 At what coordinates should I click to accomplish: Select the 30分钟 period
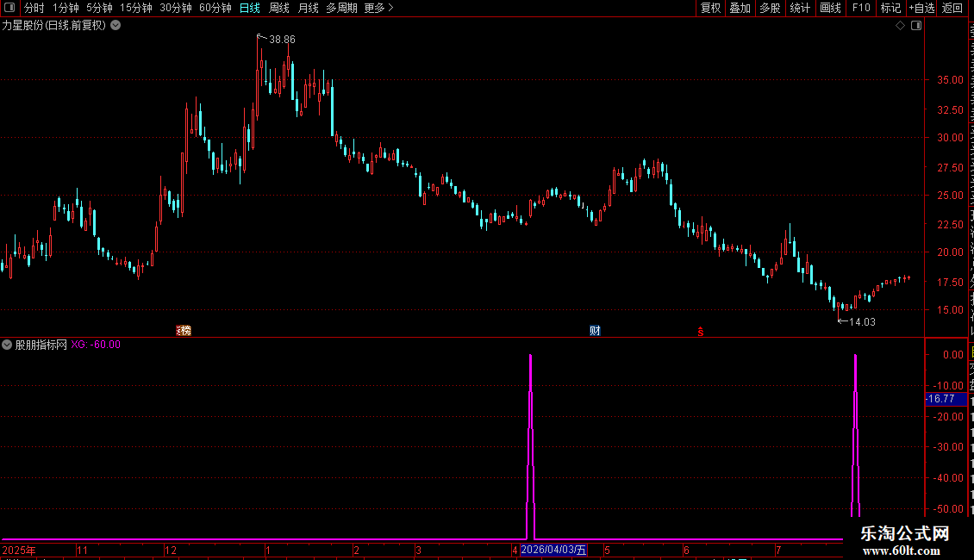176,8
